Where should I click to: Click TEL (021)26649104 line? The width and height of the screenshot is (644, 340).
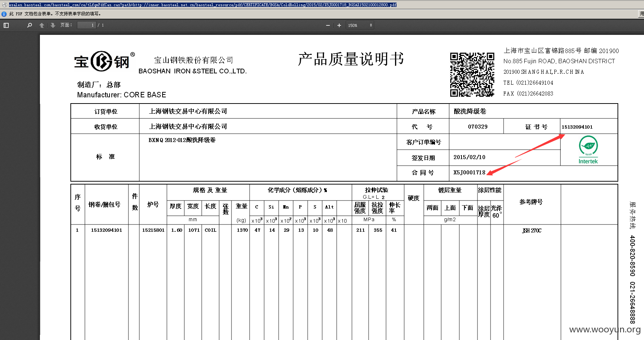click(528, 83)
